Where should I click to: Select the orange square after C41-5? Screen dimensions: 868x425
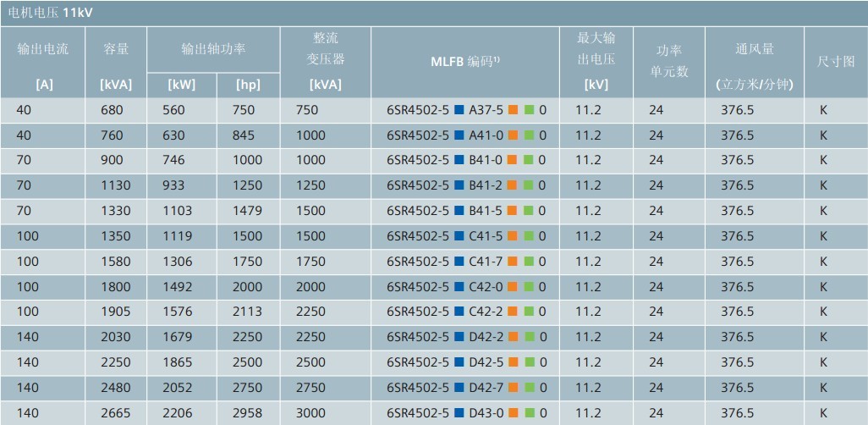pyautogui.click(x=514, y=236)
